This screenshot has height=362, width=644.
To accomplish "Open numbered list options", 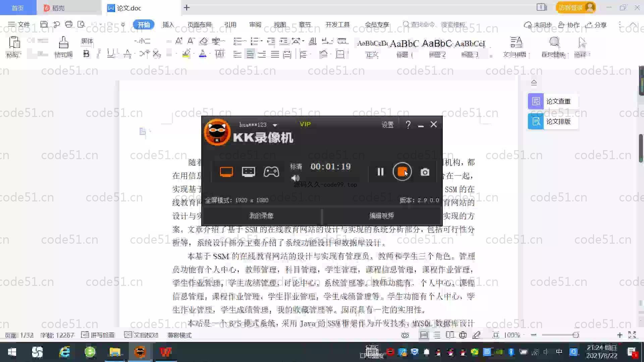I will (x=255, y=41).
